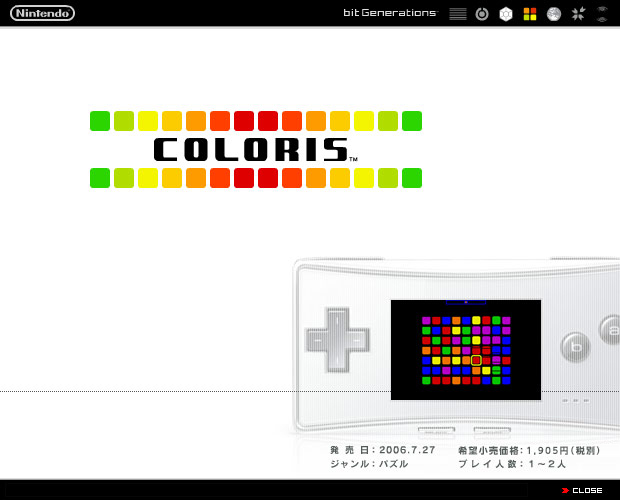Open the Dialhex white hexagon icon
This screenshot has height=500, width=620.
tap(507, 14)
